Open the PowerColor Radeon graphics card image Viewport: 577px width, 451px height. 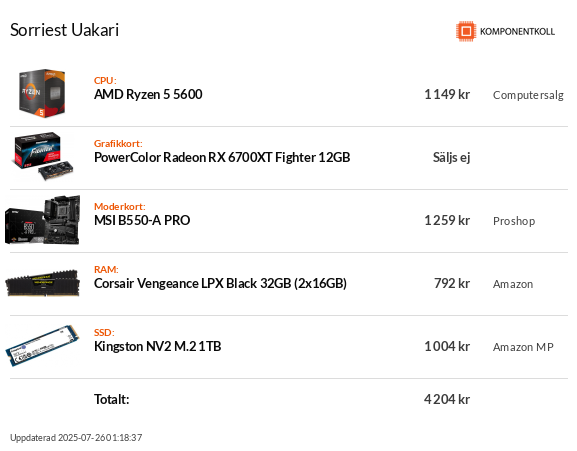(44, 157)
